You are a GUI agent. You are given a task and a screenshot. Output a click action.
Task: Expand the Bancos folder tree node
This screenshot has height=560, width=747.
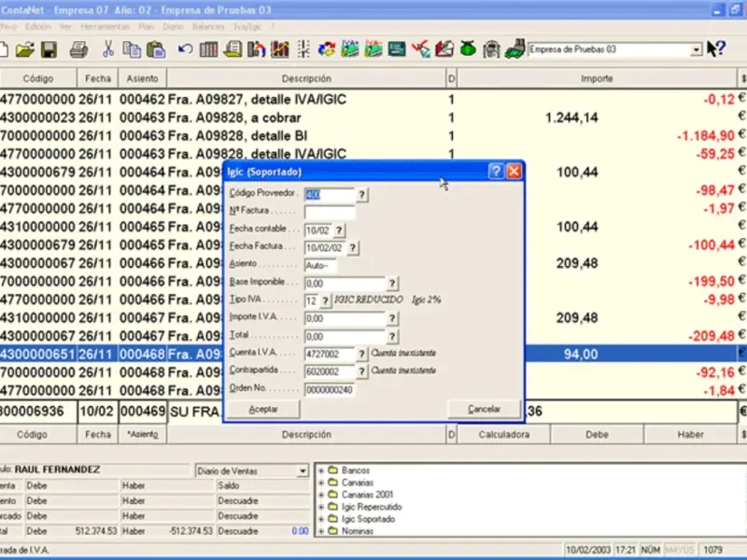pos(322,470)
